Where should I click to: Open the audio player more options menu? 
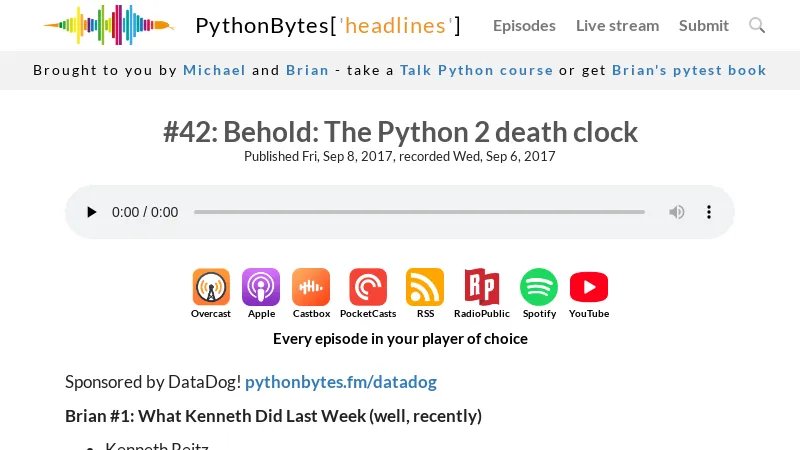tap(709, 212)
